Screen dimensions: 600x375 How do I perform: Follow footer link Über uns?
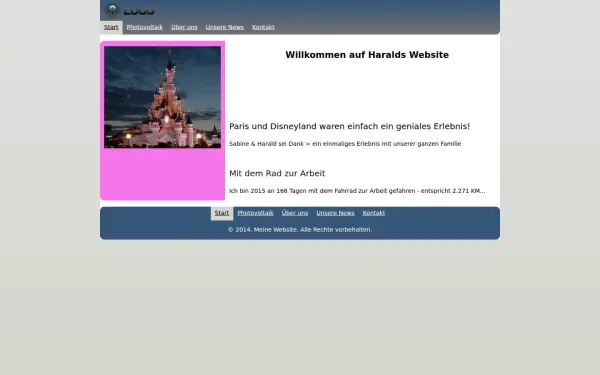coord(295,213)
